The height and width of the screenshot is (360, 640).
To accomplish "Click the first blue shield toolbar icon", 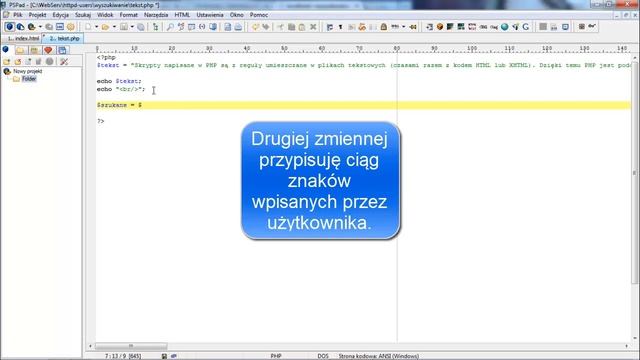I will [9, 27].
